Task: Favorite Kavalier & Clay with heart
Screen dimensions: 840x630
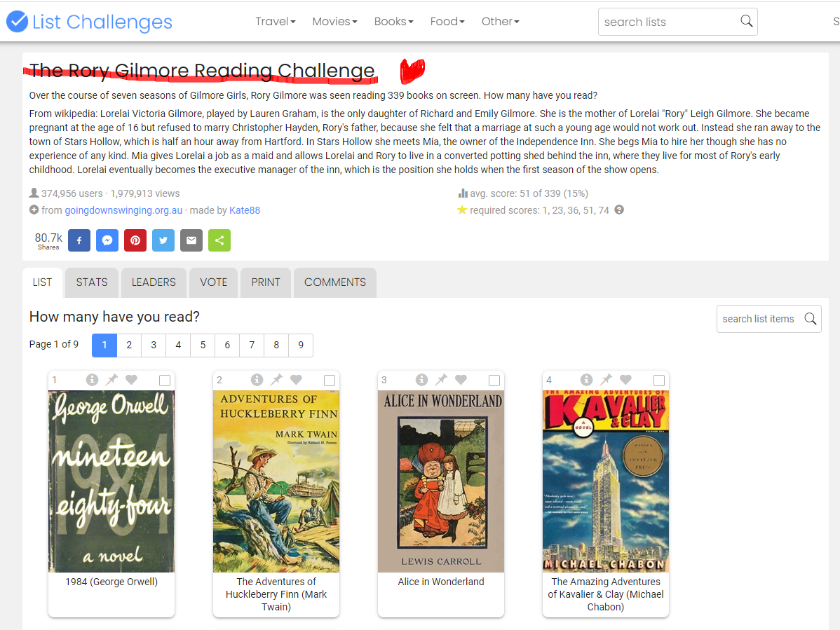Action: (625, 380)
